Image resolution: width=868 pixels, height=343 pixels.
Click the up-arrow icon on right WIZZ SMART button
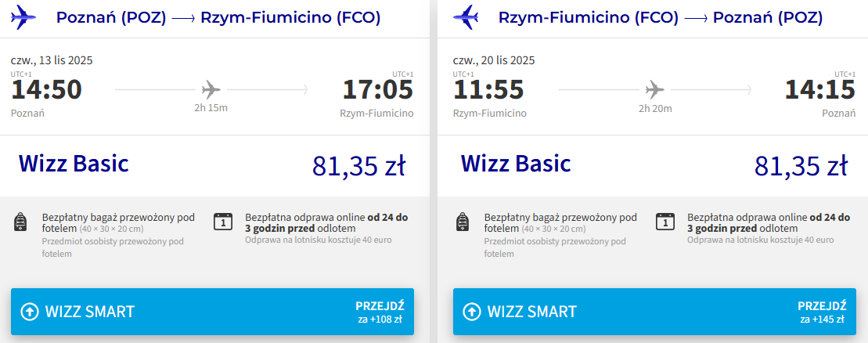[471, 312]
